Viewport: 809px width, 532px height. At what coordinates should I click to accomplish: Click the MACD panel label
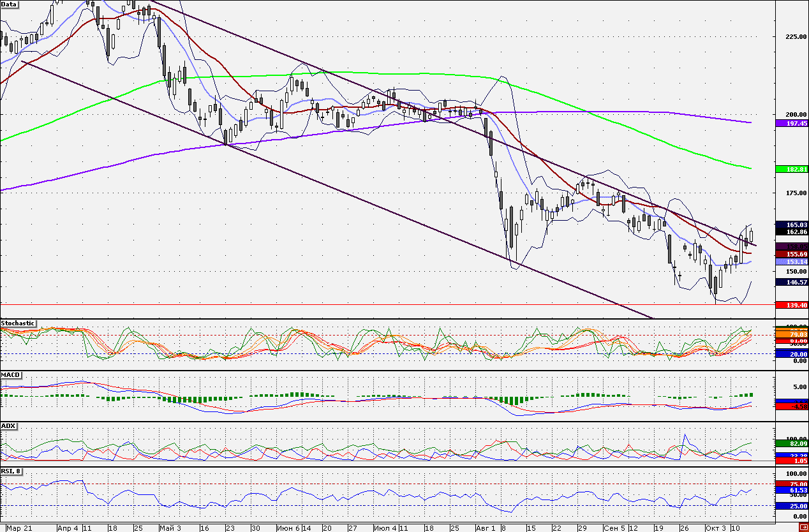(10, 374)
